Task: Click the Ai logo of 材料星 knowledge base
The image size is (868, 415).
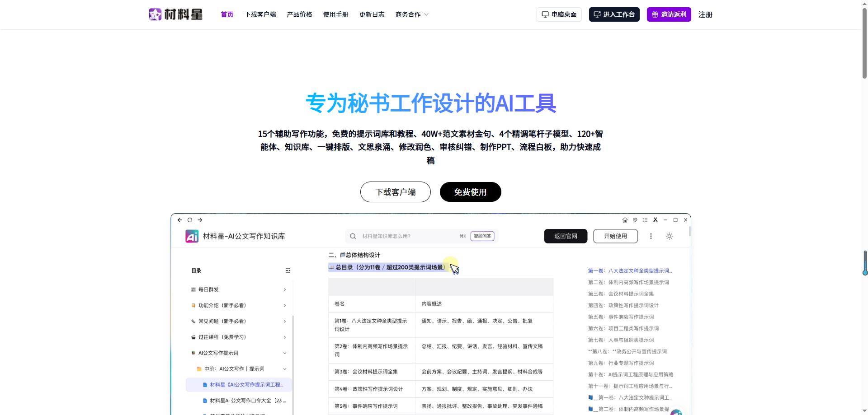Action: (x=192, y=236)
